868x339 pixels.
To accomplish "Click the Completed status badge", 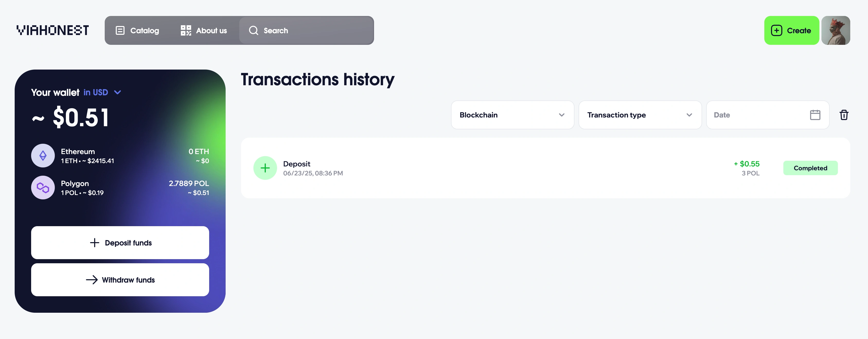I will 810,168.
